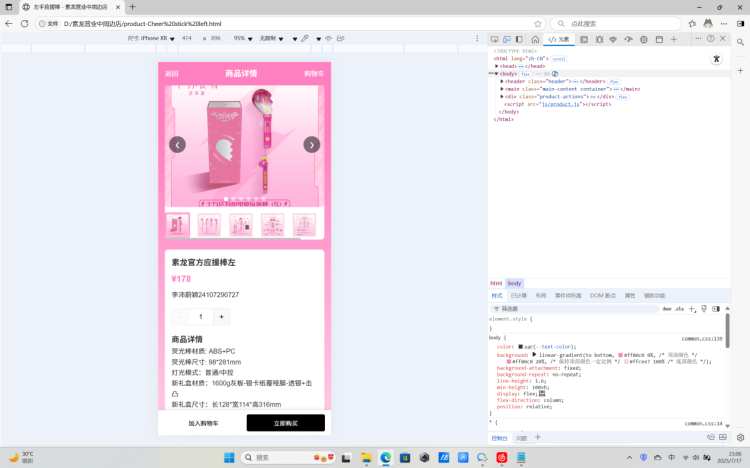Select html in the DOM breadcrumb
750x468 pixels.
tap(496, 283)
